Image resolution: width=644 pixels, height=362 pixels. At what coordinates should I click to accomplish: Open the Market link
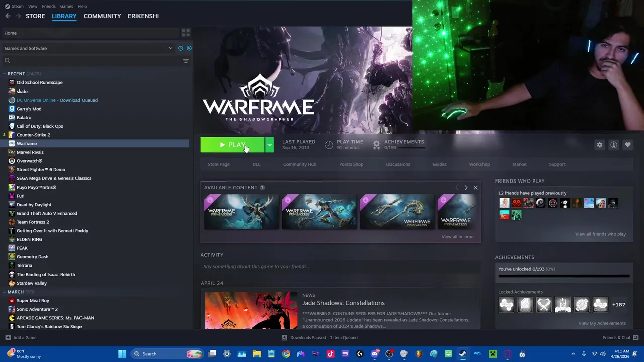520,164
